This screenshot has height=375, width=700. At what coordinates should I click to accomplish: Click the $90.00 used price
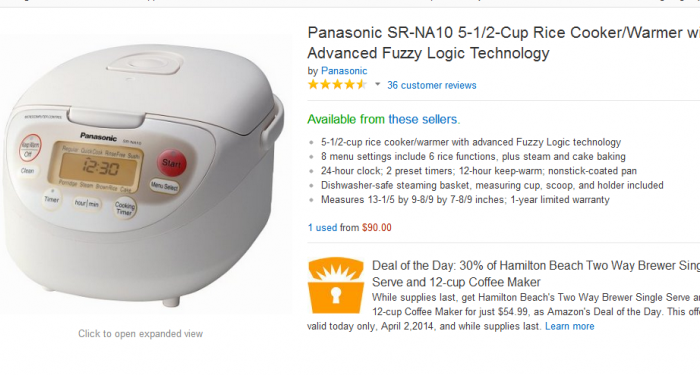376,227
